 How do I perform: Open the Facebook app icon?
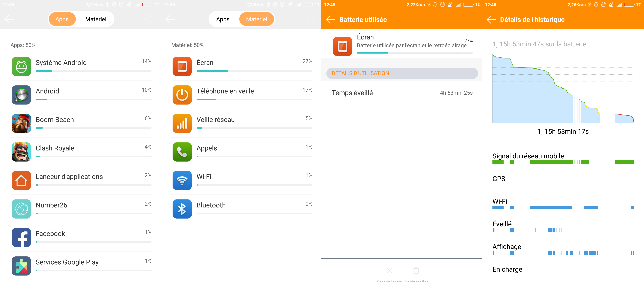click(x=21, y=237)
